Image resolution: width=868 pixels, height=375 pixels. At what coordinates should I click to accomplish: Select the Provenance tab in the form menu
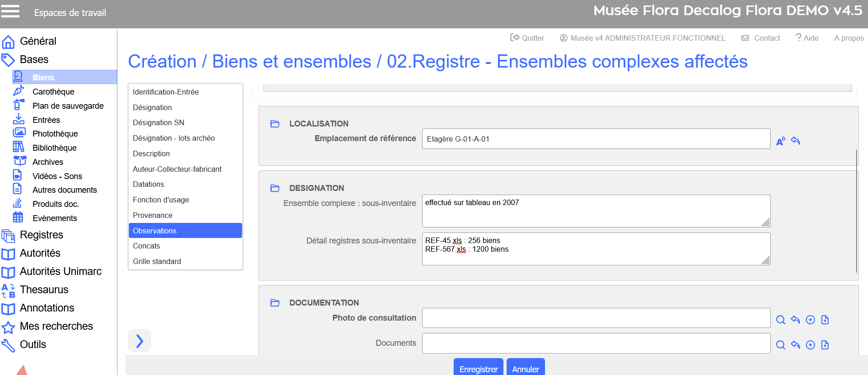(153, 215)
